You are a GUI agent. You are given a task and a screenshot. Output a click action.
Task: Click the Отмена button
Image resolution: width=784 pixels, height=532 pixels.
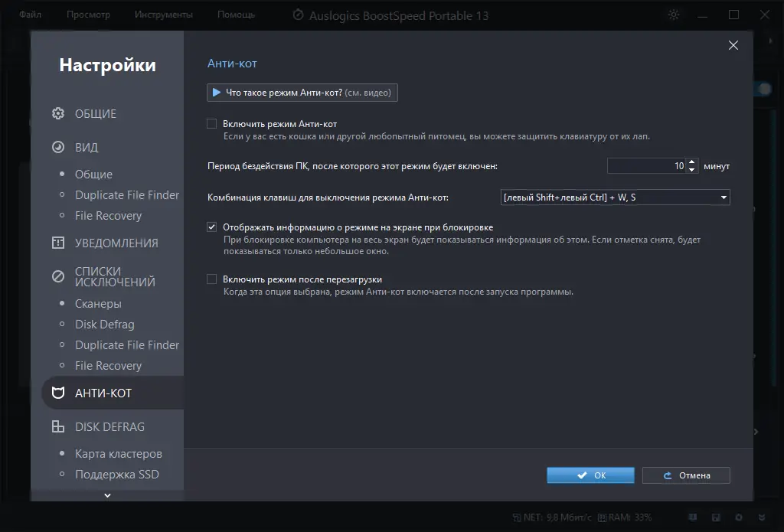[x=686, y=475]
